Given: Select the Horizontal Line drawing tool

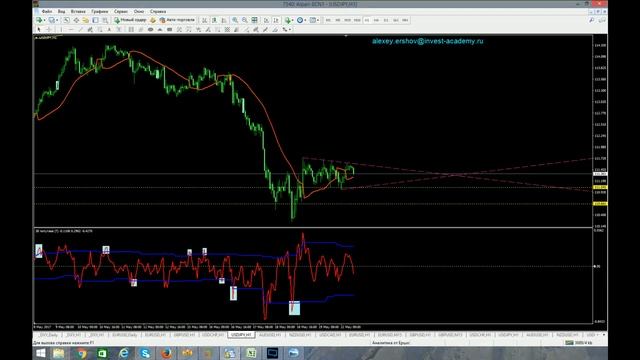Looking at the screenshot, I should 71,29.
